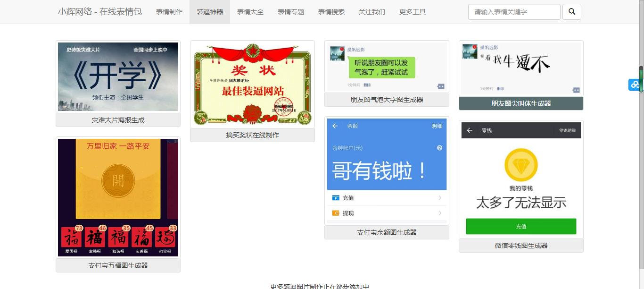Open the 关注我们 menu item
644x289 pixels.
point(372,12)
